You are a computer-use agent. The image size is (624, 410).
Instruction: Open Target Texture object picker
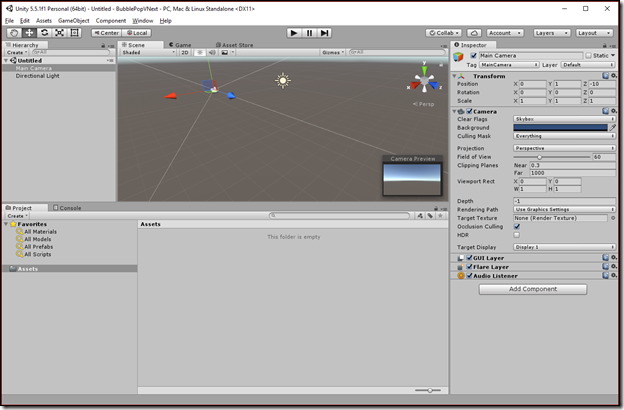tap(613, 218)
